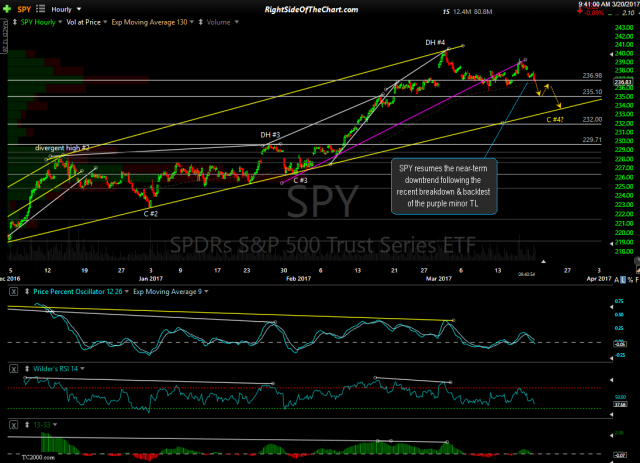Screen dimensions: 640x463
Task: Click the SPY Hourly plot label
Action: [x=38, y=22]
